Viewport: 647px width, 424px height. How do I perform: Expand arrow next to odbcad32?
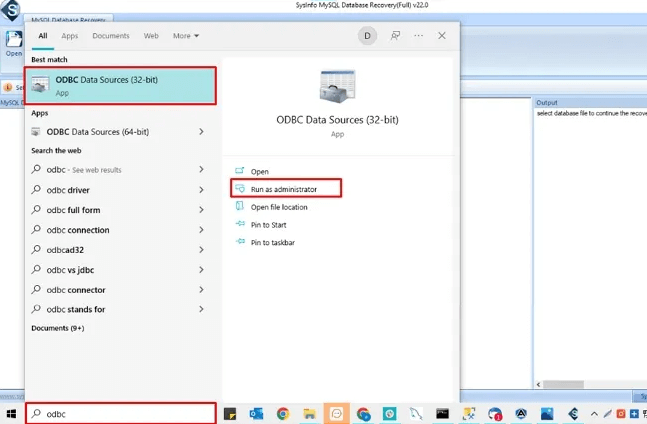coord(201,250)
